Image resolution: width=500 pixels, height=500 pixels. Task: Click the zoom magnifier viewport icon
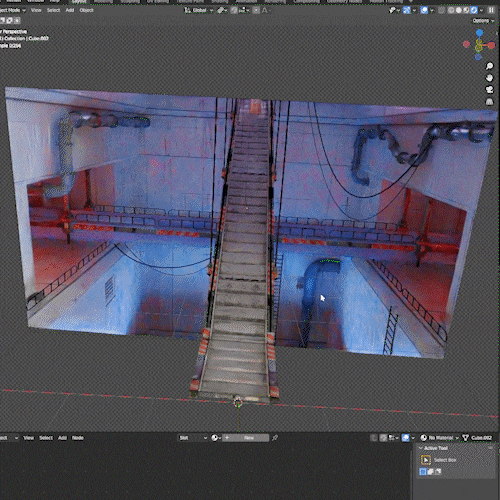[x=489, y=66]
